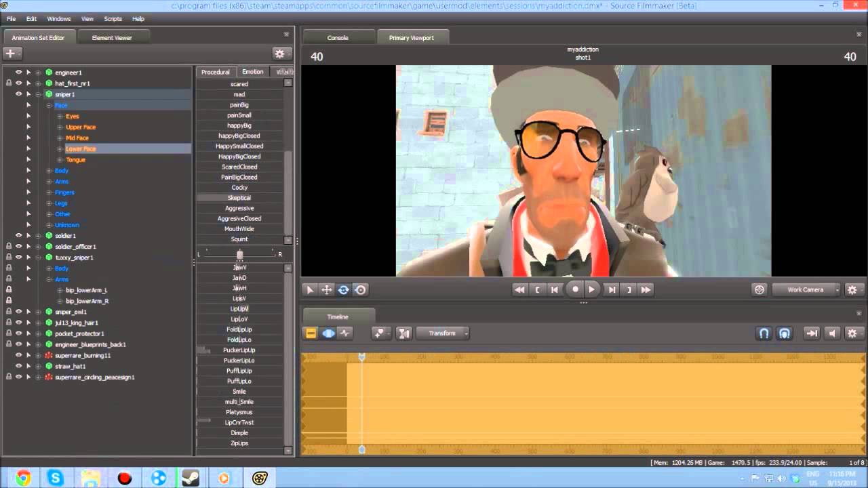Choose the arrow select tool below the viewport
868x488 pixels.
pos(310,289)
